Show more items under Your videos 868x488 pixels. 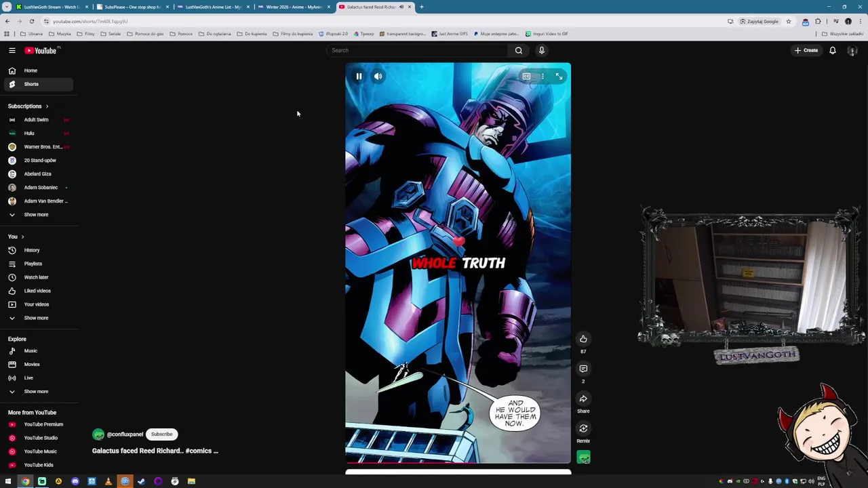38,318
